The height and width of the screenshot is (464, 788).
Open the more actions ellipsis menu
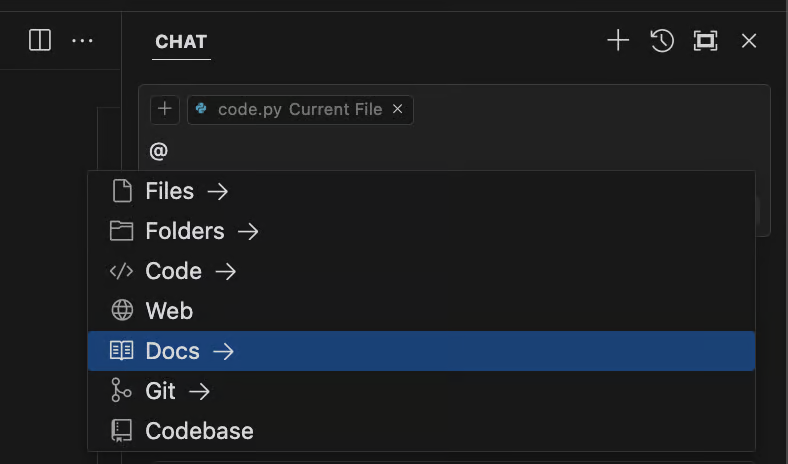pos(82,41)
